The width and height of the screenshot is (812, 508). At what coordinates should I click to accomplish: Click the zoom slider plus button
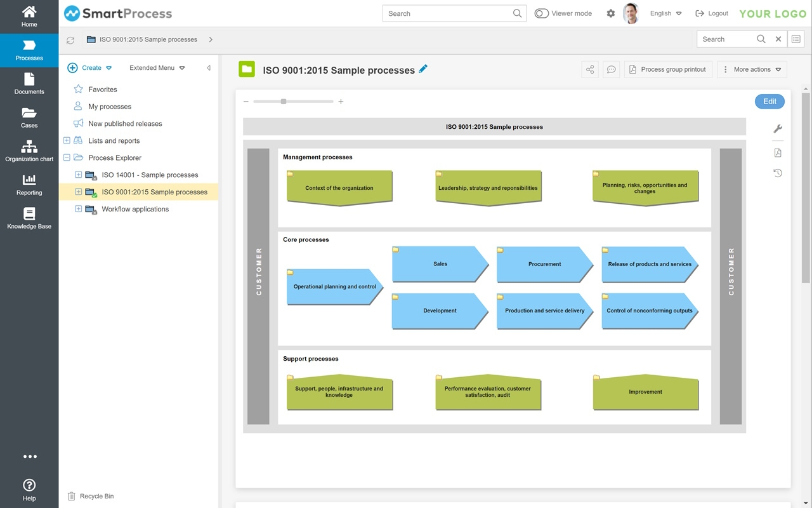341,102
